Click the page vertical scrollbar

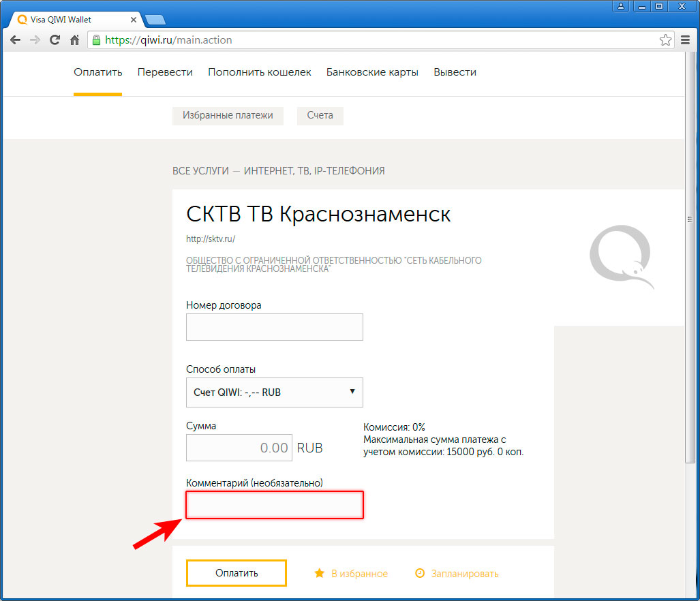[690, 259]
